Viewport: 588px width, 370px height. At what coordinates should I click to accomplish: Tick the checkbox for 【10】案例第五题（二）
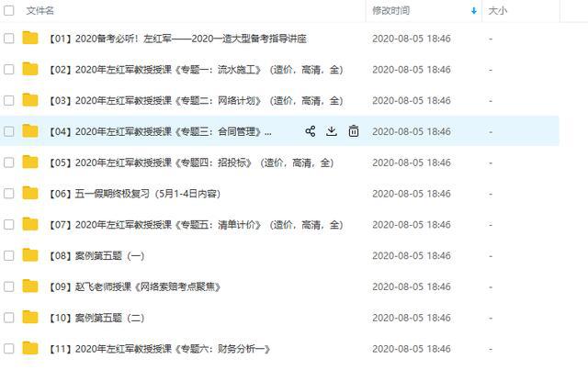(9, 318)
